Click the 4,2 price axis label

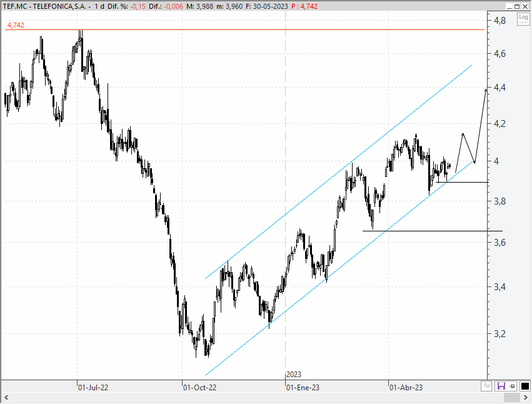pyautogui.click(x=499, y=124)
